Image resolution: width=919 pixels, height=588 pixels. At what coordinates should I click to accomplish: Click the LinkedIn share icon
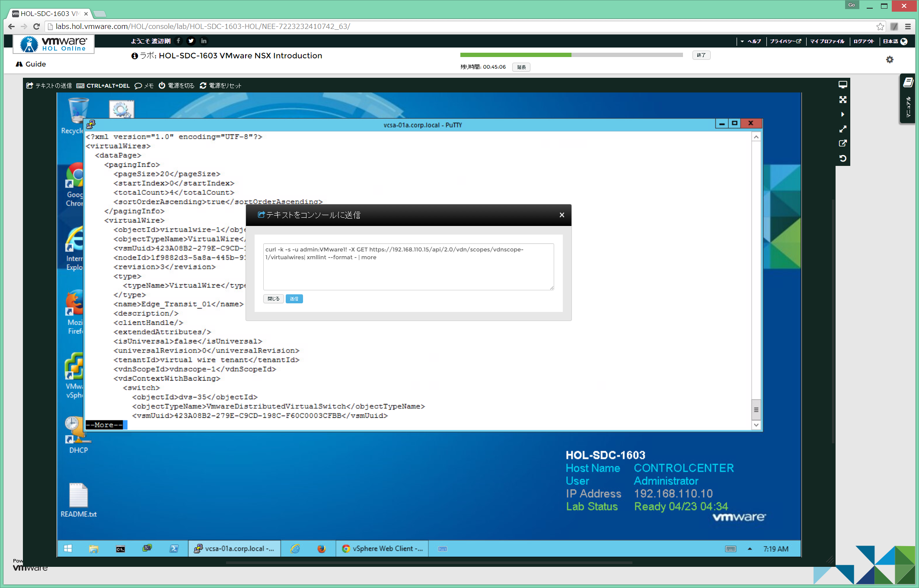(x=204, y=41)
